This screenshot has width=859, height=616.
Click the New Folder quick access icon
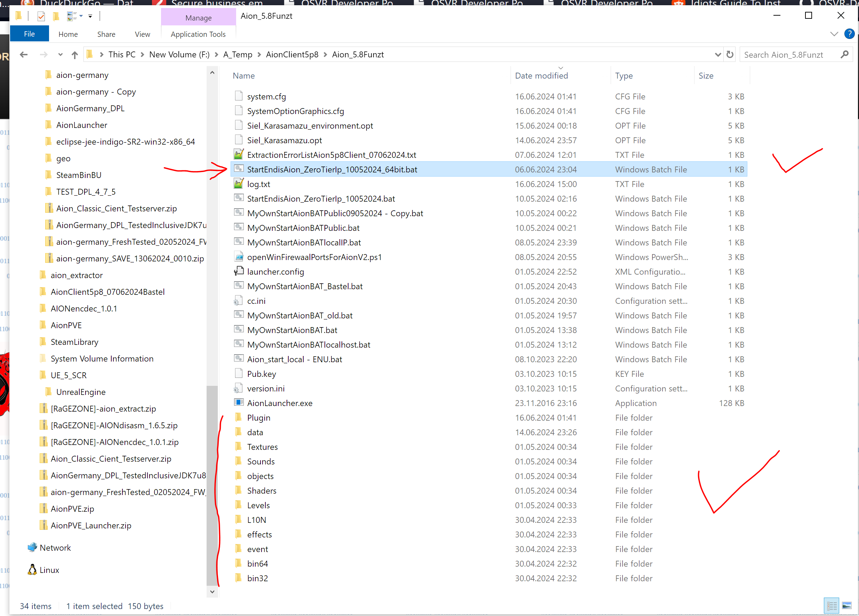[x=56, y=16]
